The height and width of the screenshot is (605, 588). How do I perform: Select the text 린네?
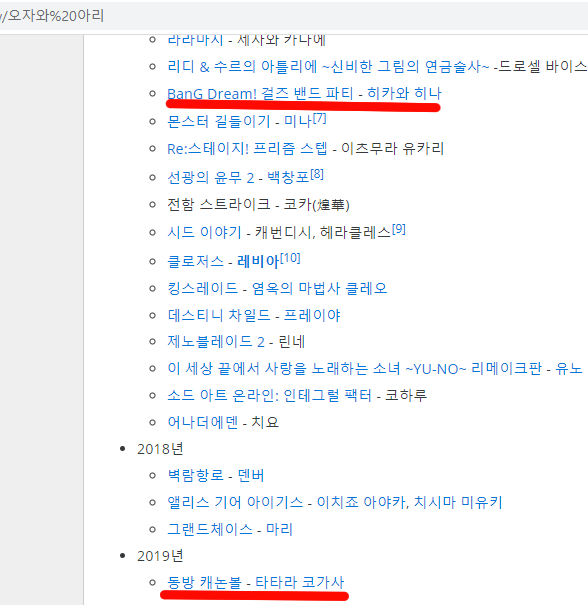click(x=292, y=342)
